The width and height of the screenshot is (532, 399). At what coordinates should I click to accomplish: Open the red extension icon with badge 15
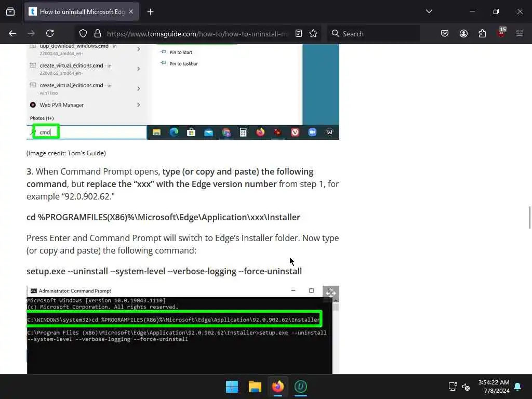pos(501,33)
